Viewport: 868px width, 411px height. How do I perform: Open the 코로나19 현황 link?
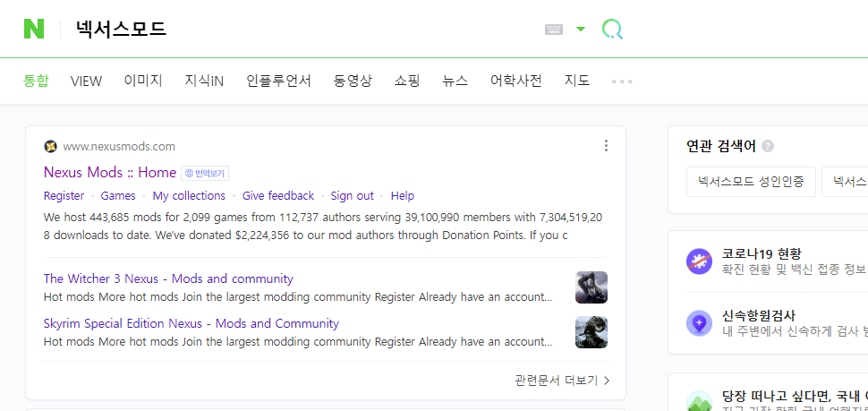point(762,254)
